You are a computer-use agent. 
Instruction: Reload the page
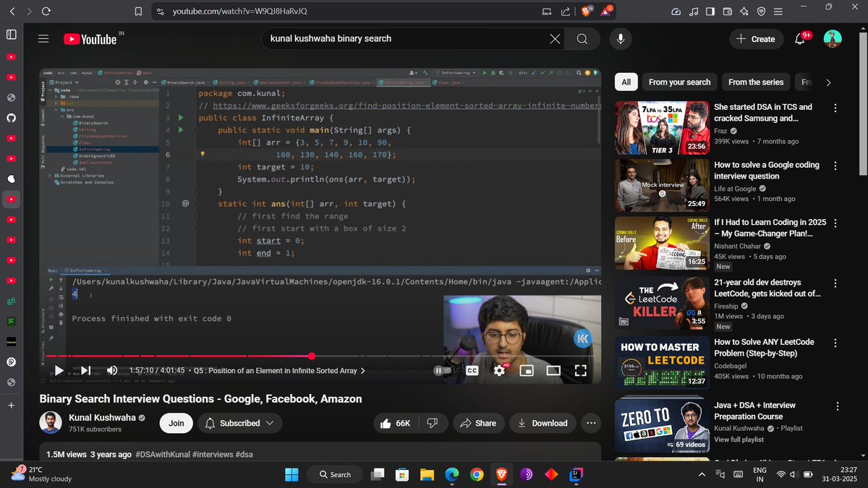click(46, 12)
